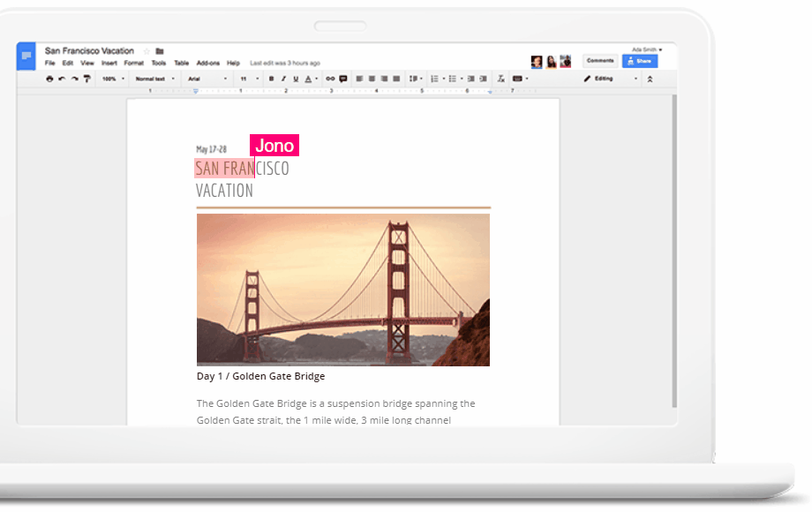This screenshot has width=812, height=512.
Task: Click the blue Share button
Action: (640, 61)
